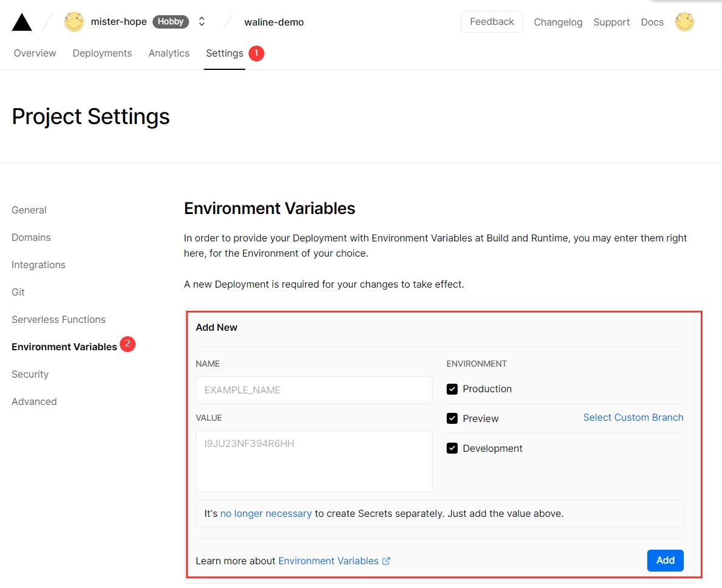Screen dimensions: 722x588
Task: Click external link icon beside Environment Variables
Action: pyautogui.click(x=386, y=561)
